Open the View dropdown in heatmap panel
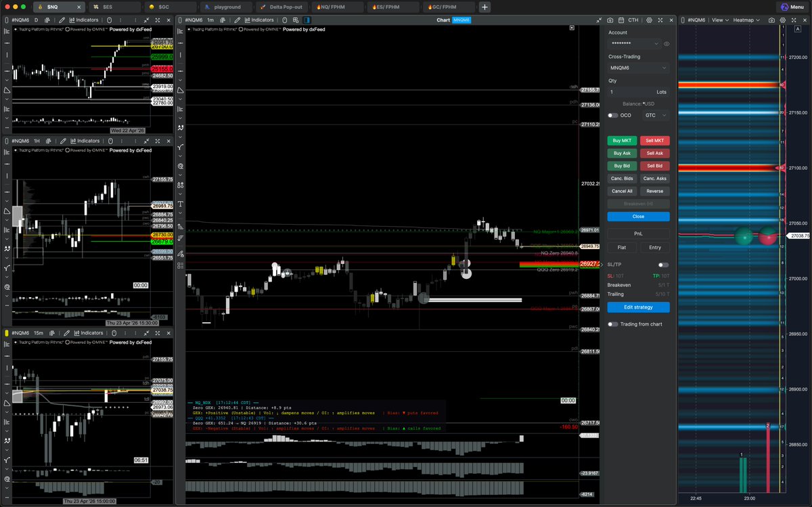 click(721, 20)
